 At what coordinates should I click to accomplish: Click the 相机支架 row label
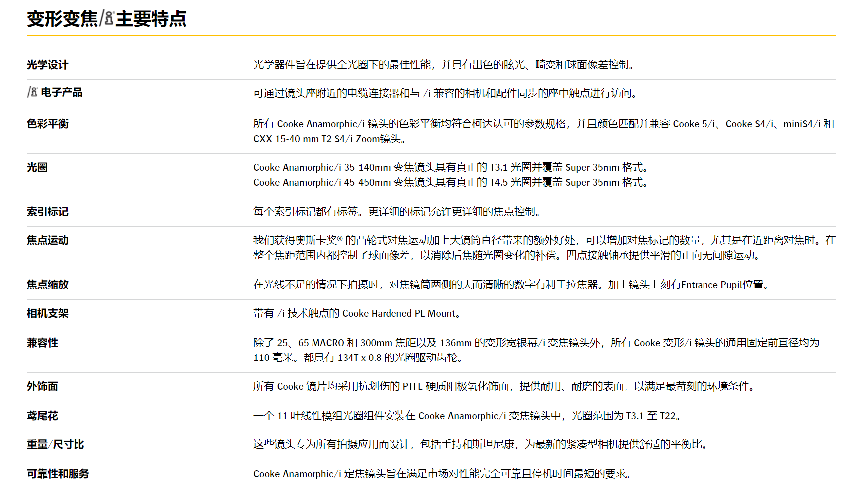tap(47, 313)
